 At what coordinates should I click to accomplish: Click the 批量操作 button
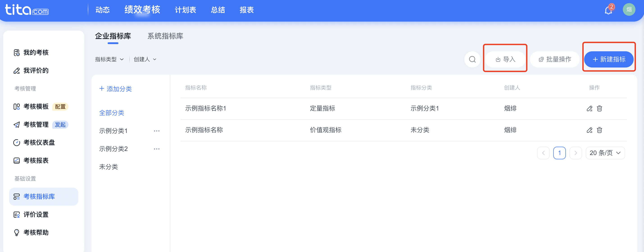coord(555,59)
